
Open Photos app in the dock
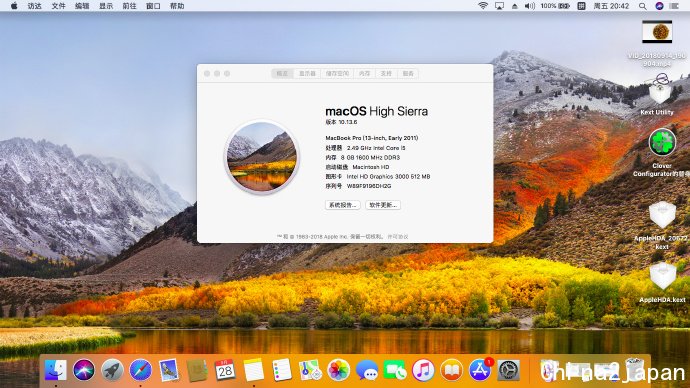(338, 370)
